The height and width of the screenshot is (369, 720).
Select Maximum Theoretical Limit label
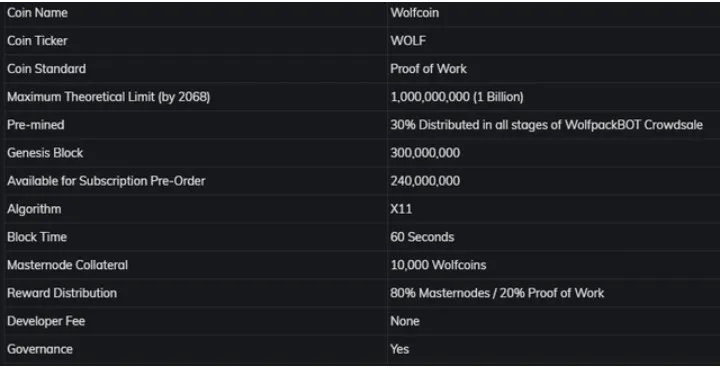tap(108, 97)
